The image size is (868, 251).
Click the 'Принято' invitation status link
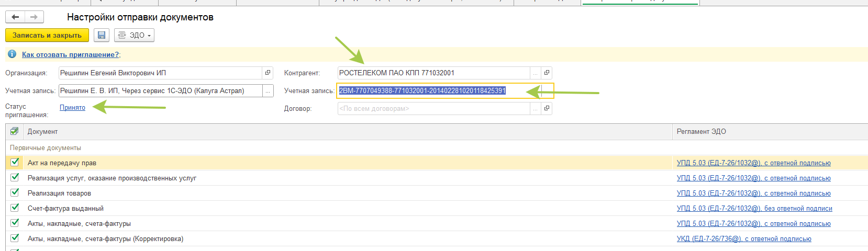72,108
